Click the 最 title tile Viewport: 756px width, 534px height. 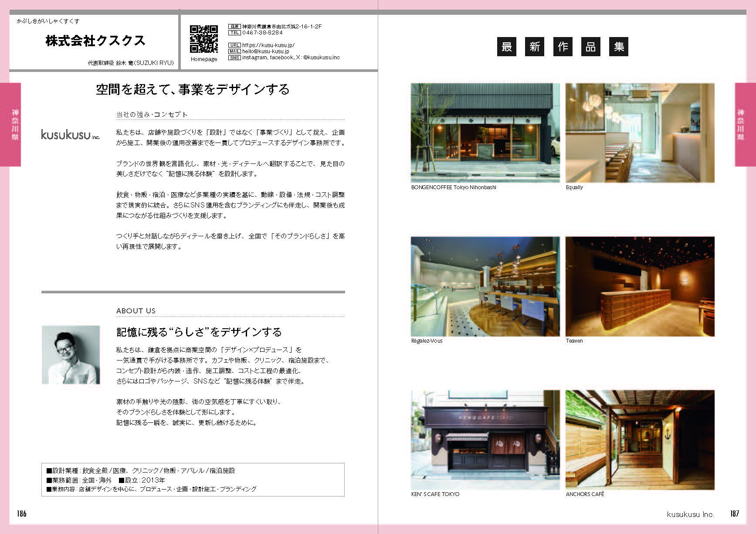[x=506, y=47]
